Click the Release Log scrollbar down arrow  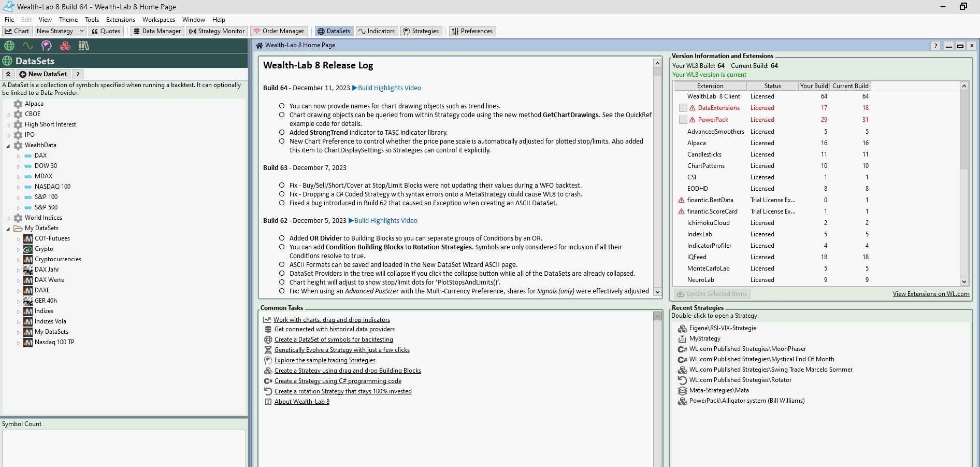point(657,292)
